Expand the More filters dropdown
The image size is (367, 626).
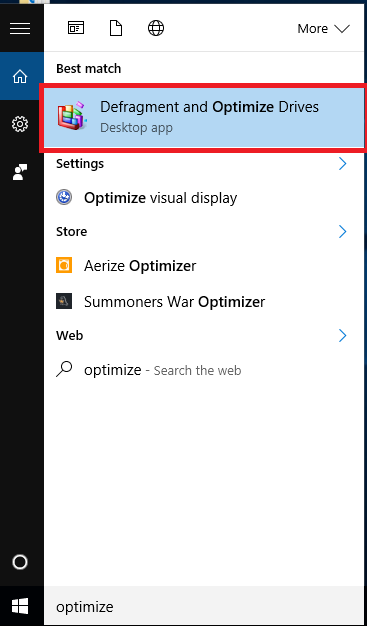[x=323, y=29]
